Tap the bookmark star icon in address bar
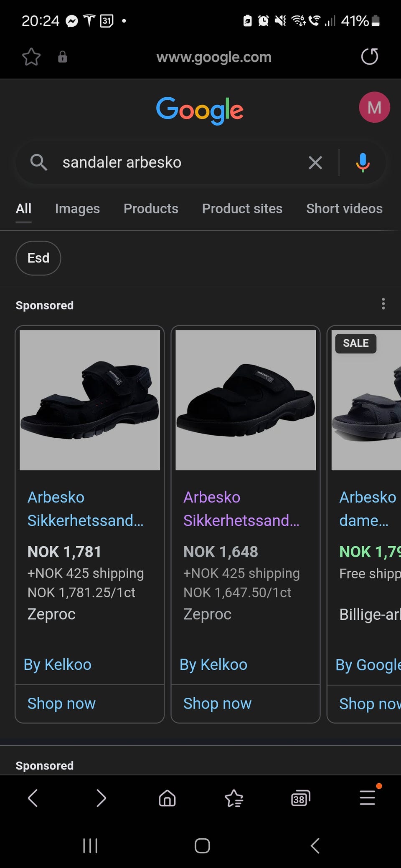The height and width of the screenshot is (868, 401). (31, 57)
